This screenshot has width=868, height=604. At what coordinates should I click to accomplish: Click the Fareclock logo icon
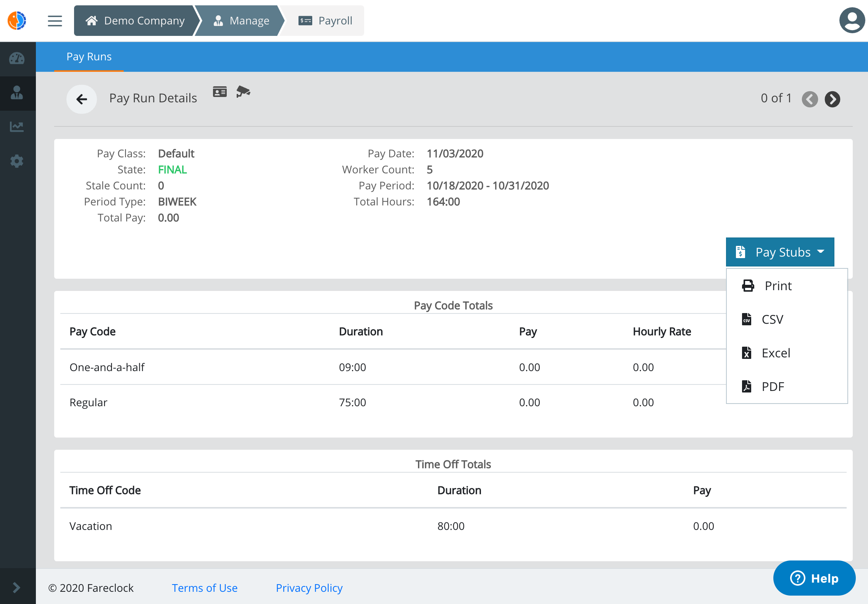point(17,21)
